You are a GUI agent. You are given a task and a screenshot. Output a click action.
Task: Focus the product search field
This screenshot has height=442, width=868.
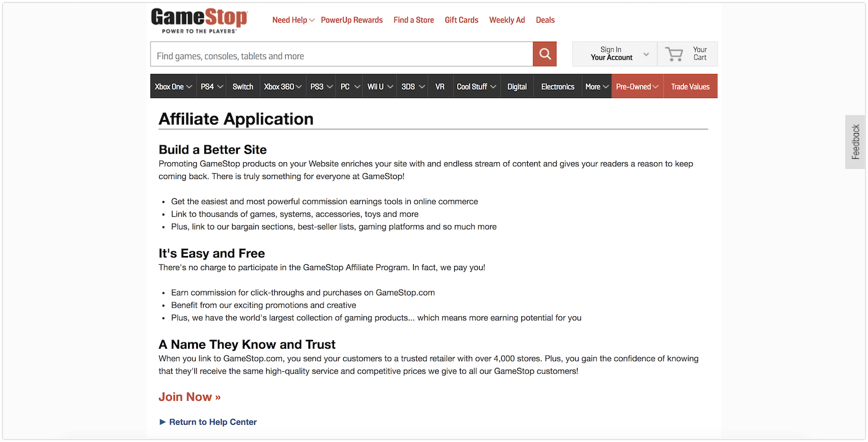(341, 56)
